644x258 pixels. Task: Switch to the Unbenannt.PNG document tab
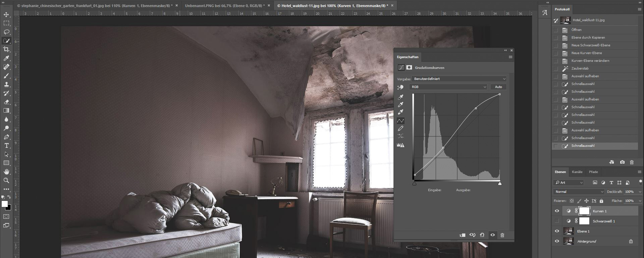click(x=225, y=6)
